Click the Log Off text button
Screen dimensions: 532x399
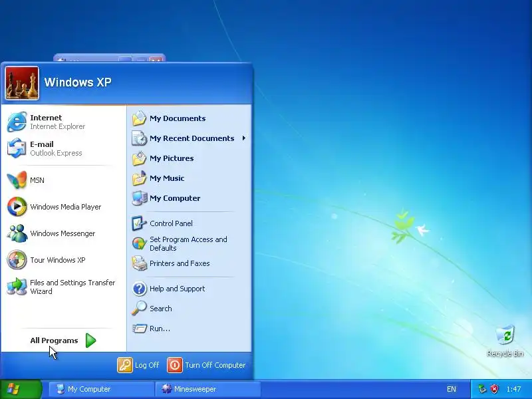point(146,365)
